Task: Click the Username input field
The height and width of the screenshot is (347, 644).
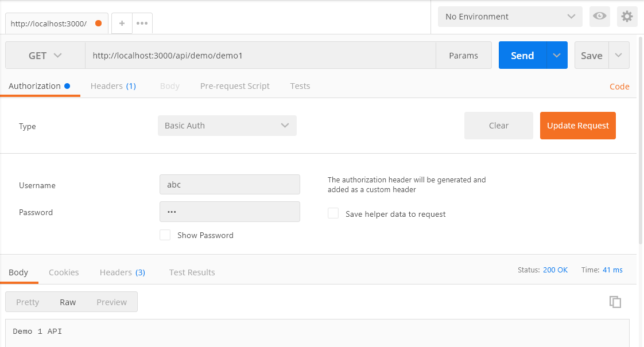Action: 230,185
